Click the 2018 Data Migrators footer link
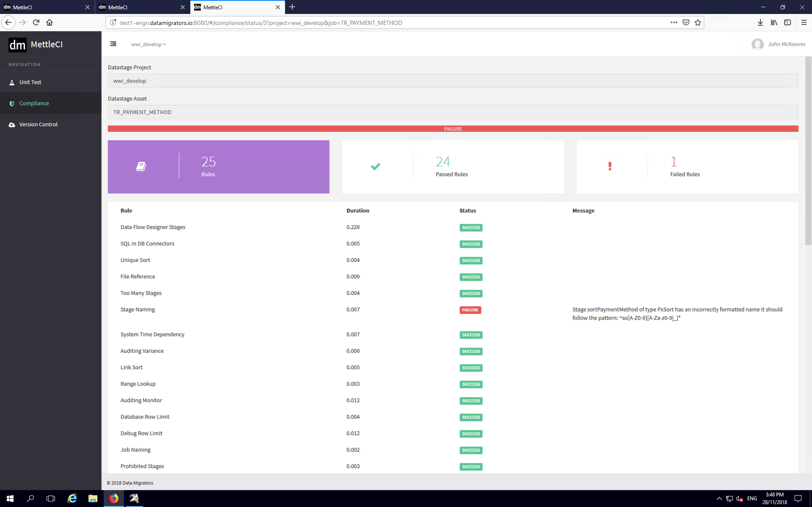 [130, 483]
